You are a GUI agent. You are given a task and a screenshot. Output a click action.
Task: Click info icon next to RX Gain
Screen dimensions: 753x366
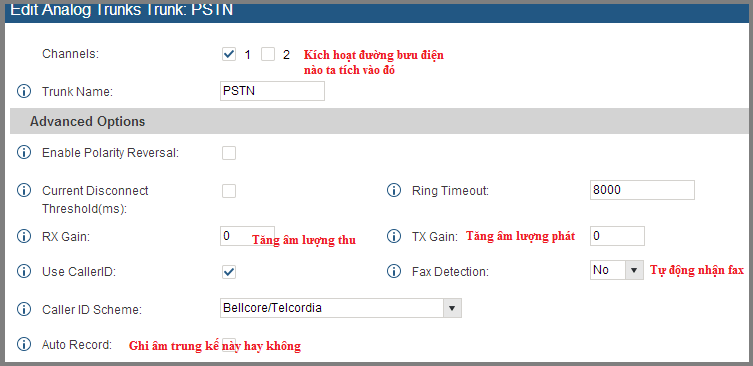(x=24, y=236)
